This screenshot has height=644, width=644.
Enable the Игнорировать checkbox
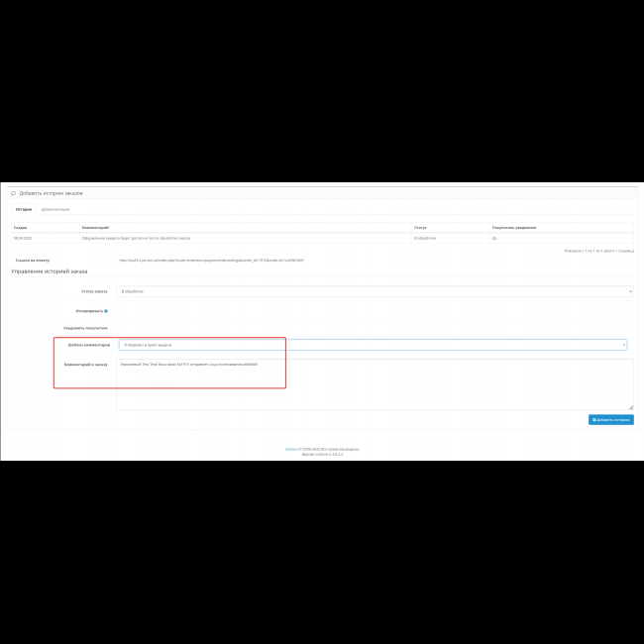click(x=120, y=309)
